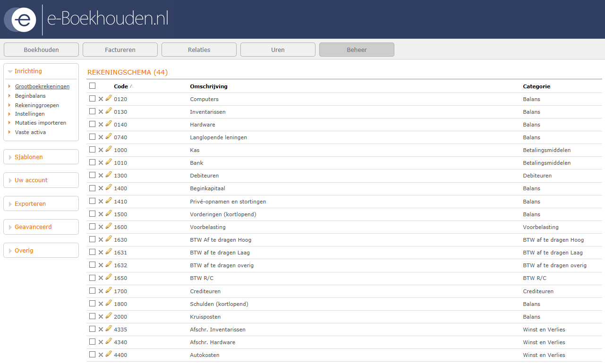
Task: Collapse the Inrichting section
Action: click(x=28, y=71)
